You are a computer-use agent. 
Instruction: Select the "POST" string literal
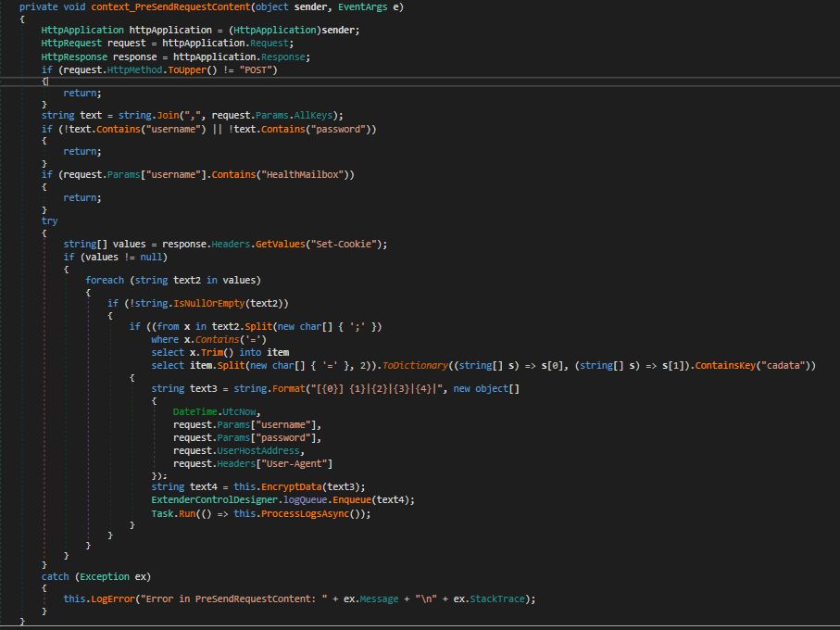point(256,70)
